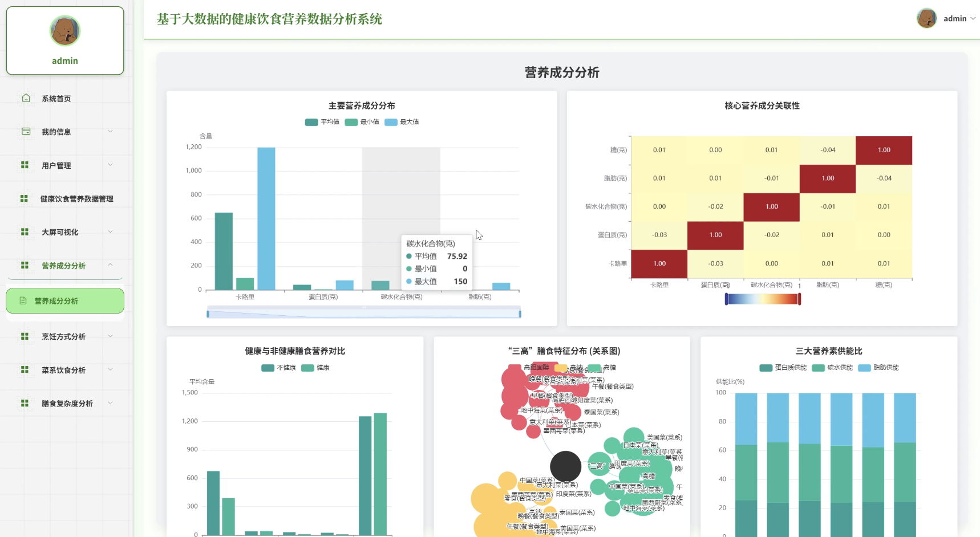
Task: Open the 大屏可视化 menu label
Action: click(x=60, y=232)
